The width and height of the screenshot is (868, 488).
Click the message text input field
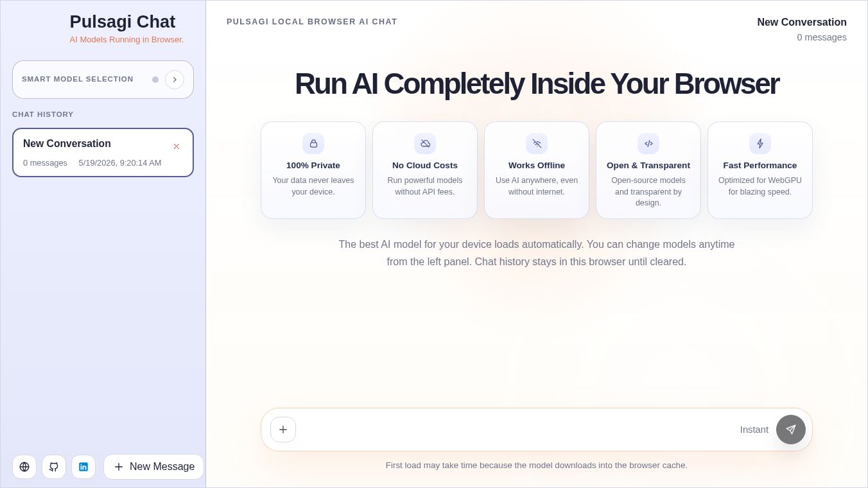pyautogui.click(x=517, y=430)
